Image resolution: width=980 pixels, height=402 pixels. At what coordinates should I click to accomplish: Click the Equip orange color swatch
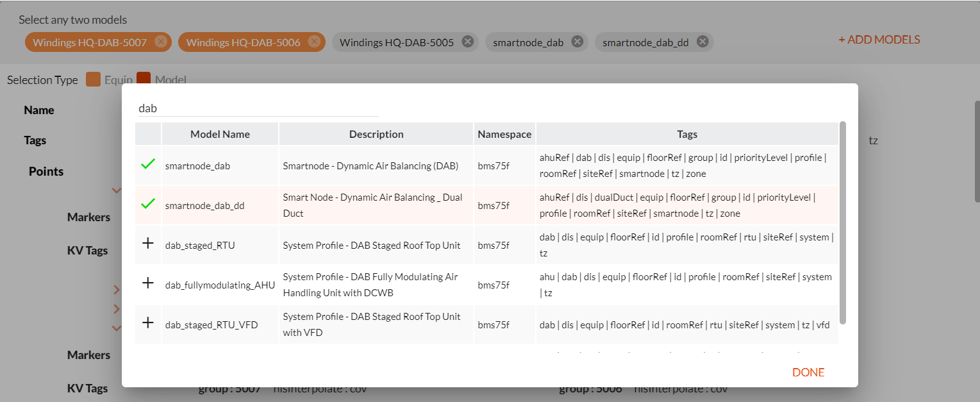pyautogui.click(x=94, y=80)
